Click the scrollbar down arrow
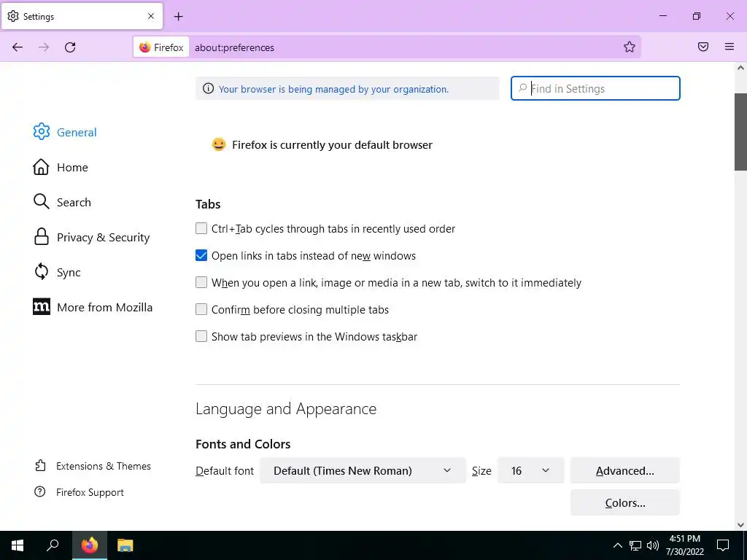Screen dimensions: 747x560 coord(740,525)
